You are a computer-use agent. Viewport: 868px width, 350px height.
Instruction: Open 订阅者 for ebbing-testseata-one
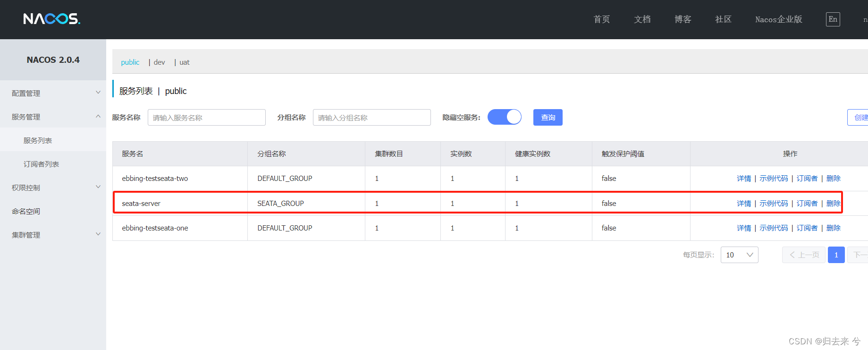(807, 228)
